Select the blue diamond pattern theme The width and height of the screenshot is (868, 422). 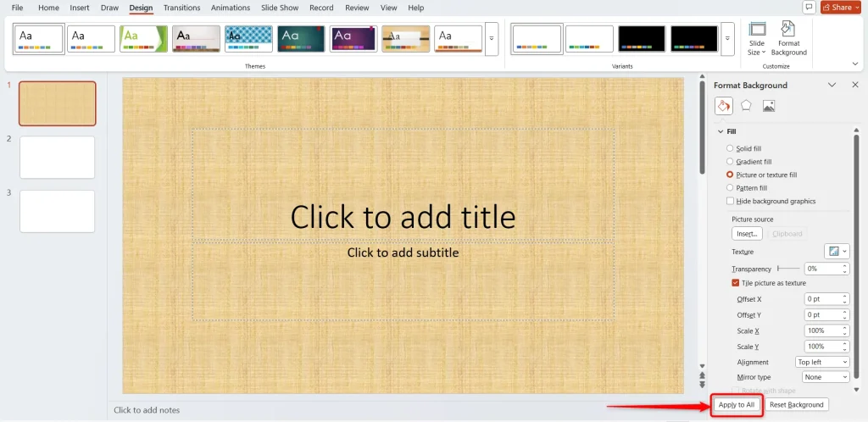248,39
